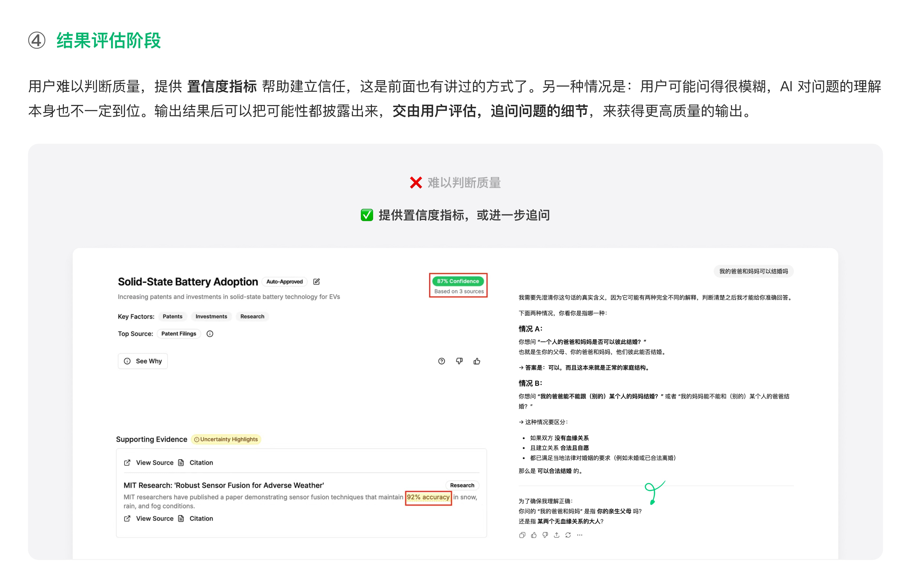This screenshot has width=911, height=588.
Task: Click the '结果评估阶段' section title
Action: [109, 41]
